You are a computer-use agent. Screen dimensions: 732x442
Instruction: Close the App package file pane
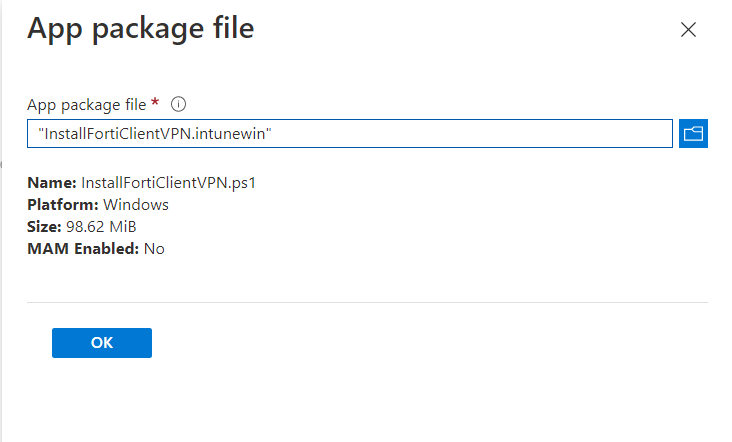coord(688,30)
